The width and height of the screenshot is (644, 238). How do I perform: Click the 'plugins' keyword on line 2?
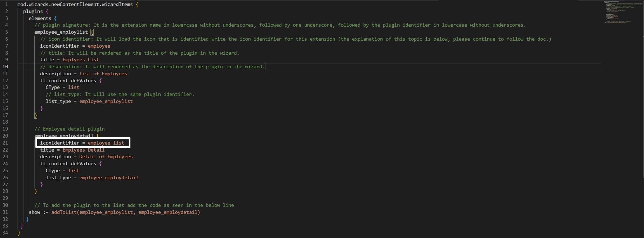[x=33, y=12]
